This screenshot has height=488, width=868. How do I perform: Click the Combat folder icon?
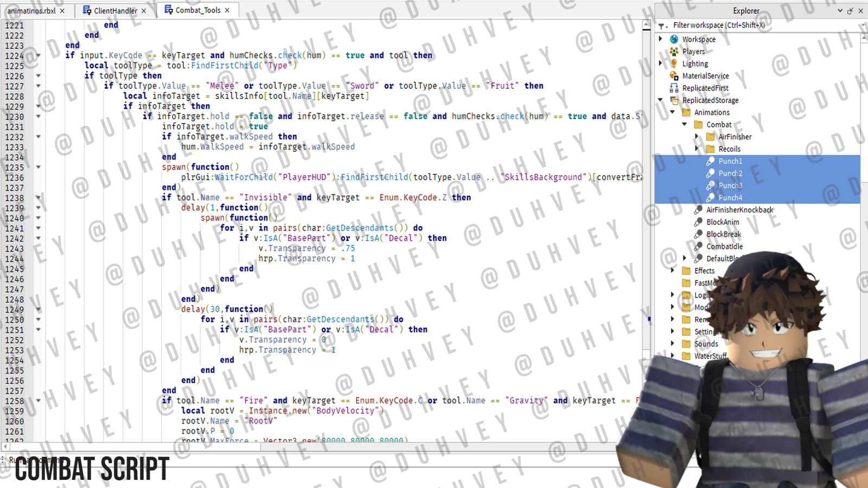[x=698, y=125]
